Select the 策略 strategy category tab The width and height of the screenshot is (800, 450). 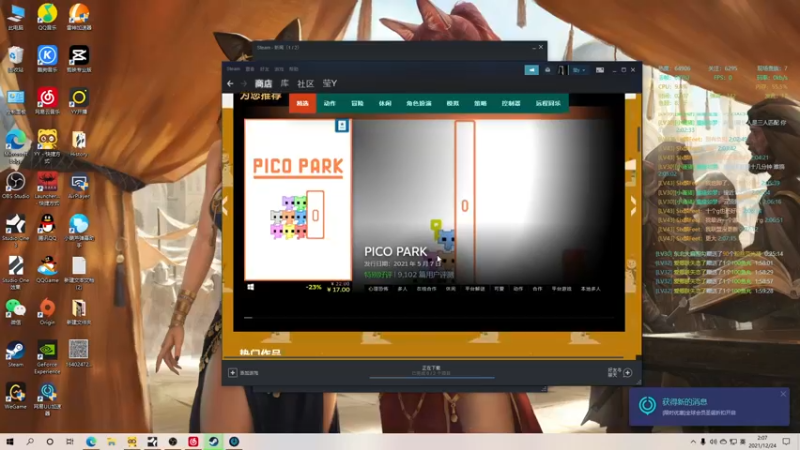click(x=480, y=103)
